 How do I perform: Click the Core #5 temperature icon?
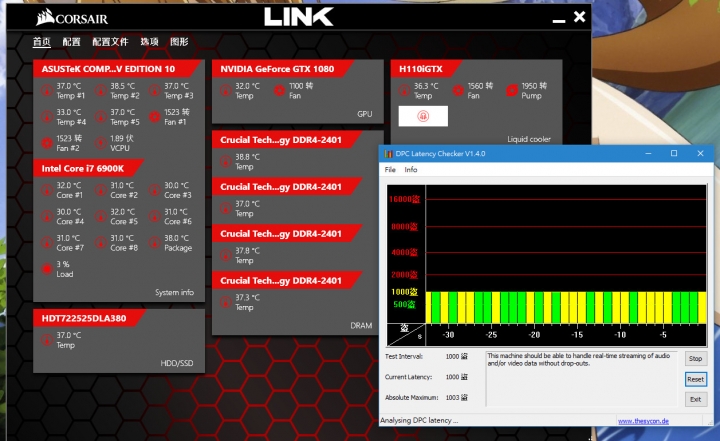coord(101,216)
